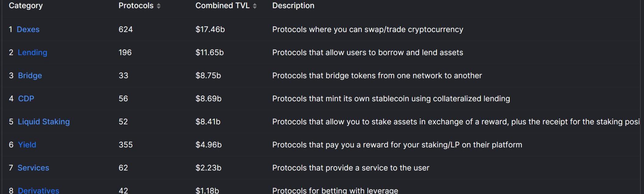
Task: Click the Services description text
Action: [x=350, y=168]
